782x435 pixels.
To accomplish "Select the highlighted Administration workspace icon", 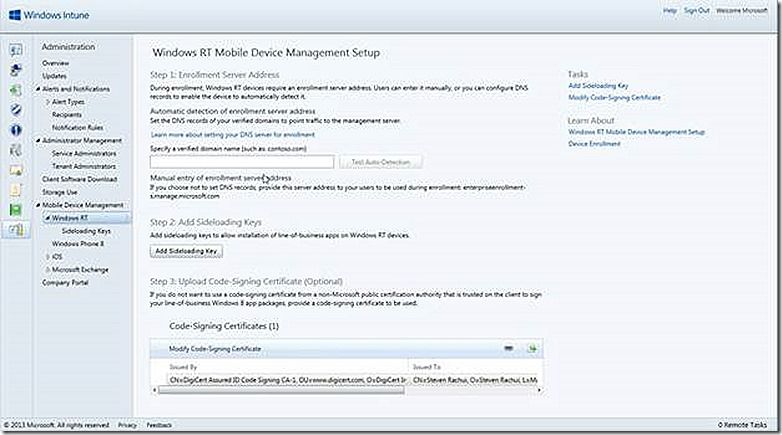I will tap(16, 229).
